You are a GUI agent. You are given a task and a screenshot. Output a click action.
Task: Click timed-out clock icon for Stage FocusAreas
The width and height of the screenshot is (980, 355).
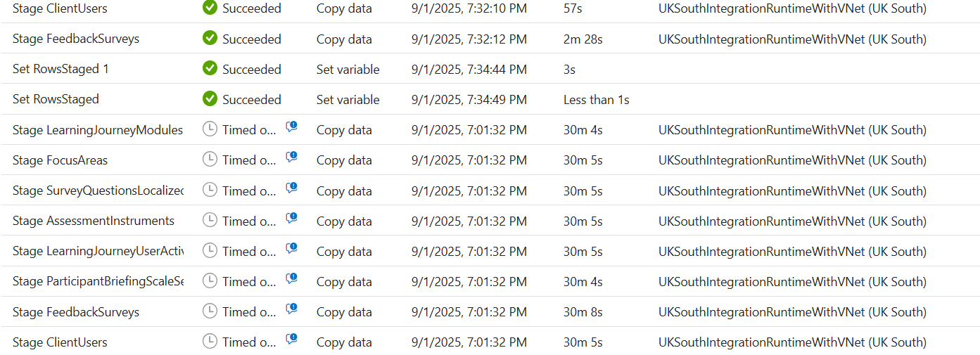(x=210, y=160)
